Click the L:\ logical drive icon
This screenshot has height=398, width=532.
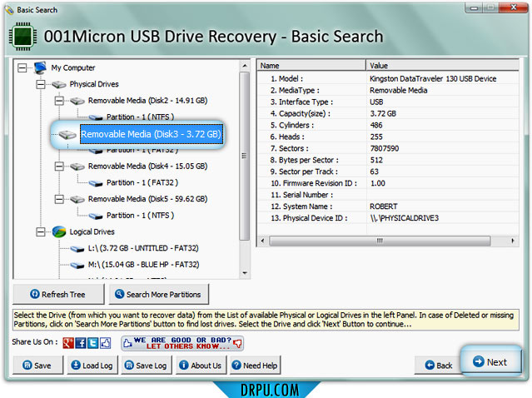click(77, 249)
